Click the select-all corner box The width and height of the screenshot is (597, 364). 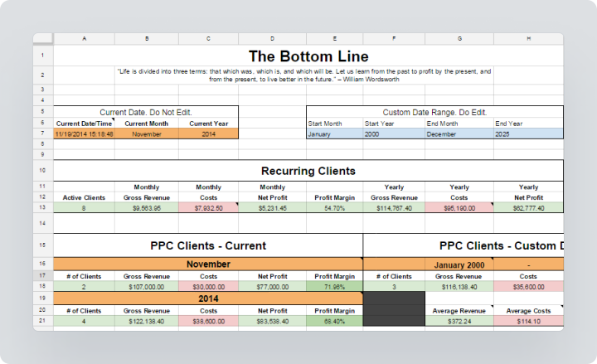coord(43,38)
